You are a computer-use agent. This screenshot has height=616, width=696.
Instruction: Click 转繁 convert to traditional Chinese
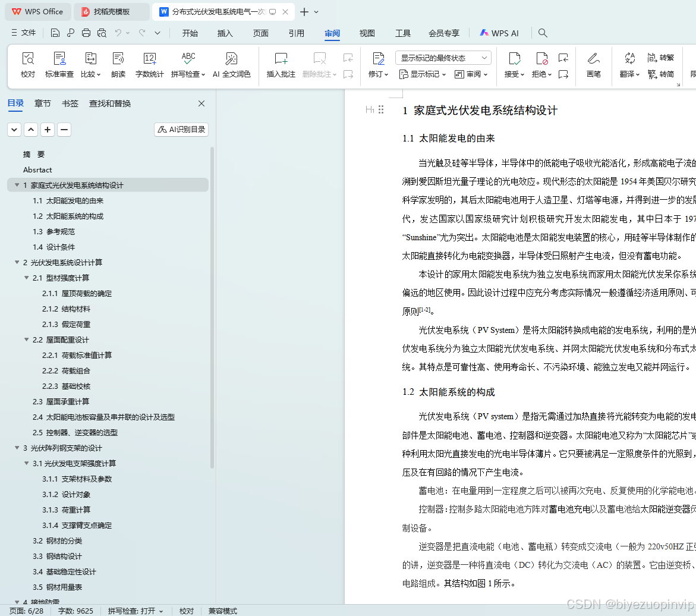tap(660, 58)
